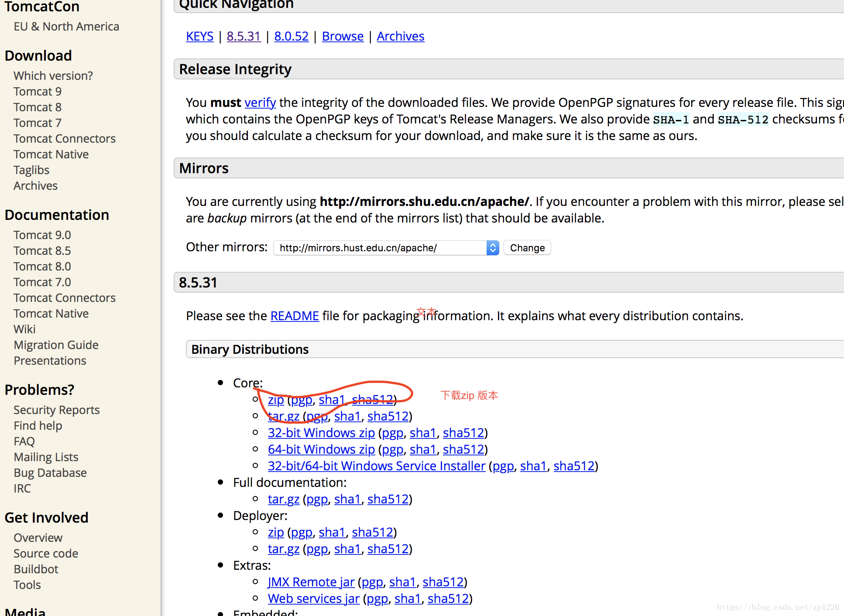The image size is (844, 616).
Task: Download the 64-bit Windows zip
Action: coord(321,449)
